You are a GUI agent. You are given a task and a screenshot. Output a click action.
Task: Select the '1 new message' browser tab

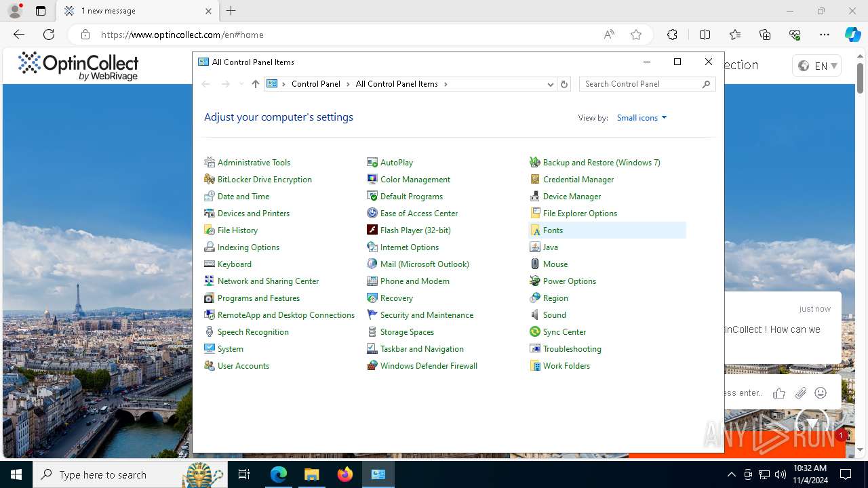coord(138,11)
